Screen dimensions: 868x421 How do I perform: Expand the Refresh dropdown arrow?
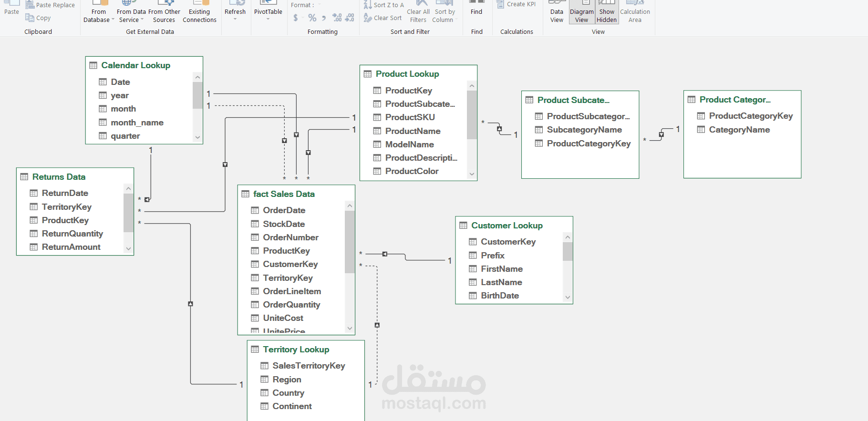click(235, 19)
